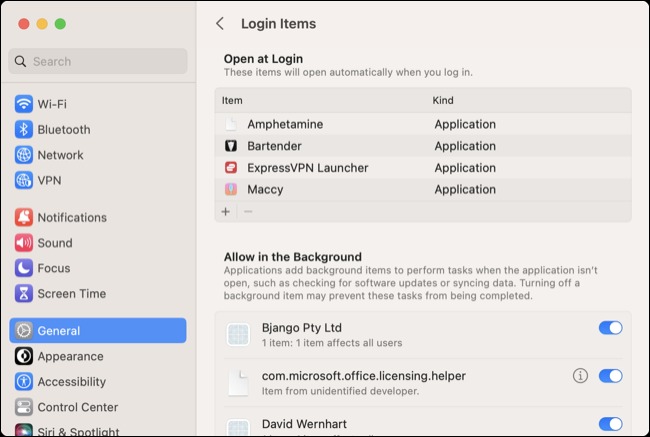Screen dimensions: 650x437
Task: Click the Accessibility sidebar icon
Action: pyautogui.click(x=24, y=381)
